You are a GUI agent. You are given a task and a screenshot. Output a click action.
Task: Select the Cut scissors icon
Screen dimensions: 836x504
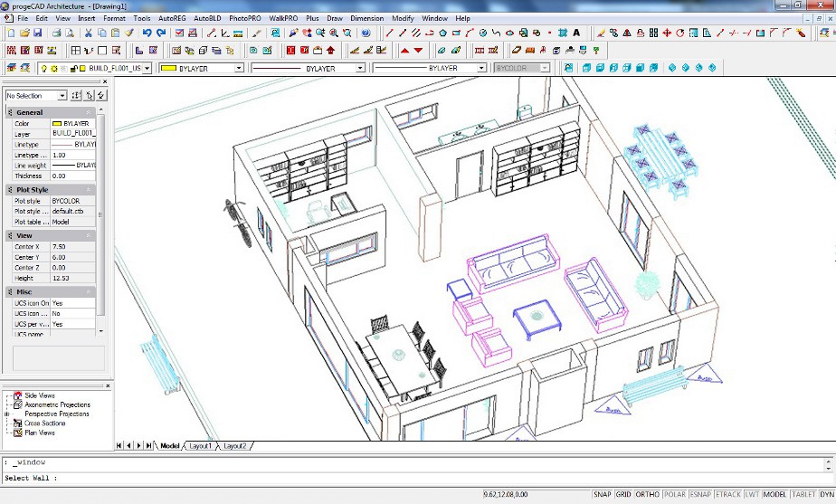point(89,33)
